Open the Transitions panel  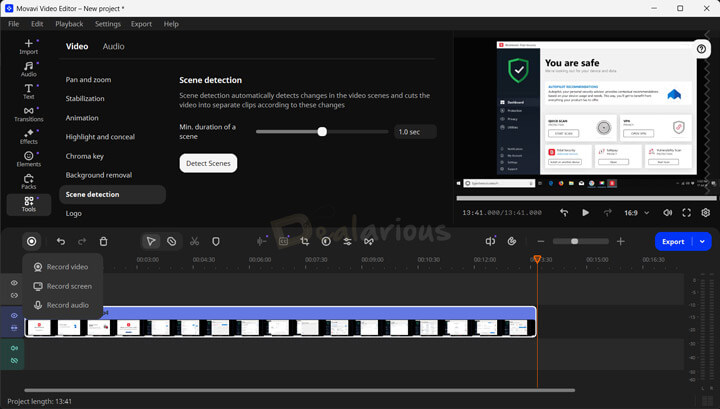click(x=28, y=115)
